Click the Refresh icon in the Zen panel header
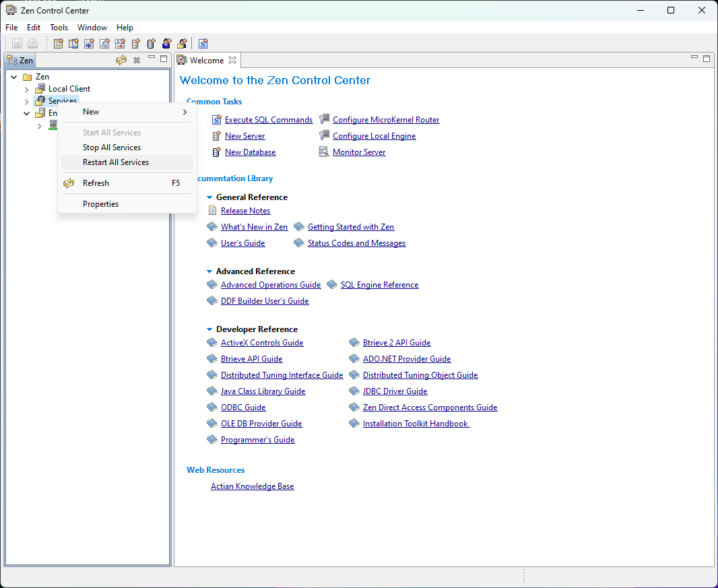 pos(121,60)
